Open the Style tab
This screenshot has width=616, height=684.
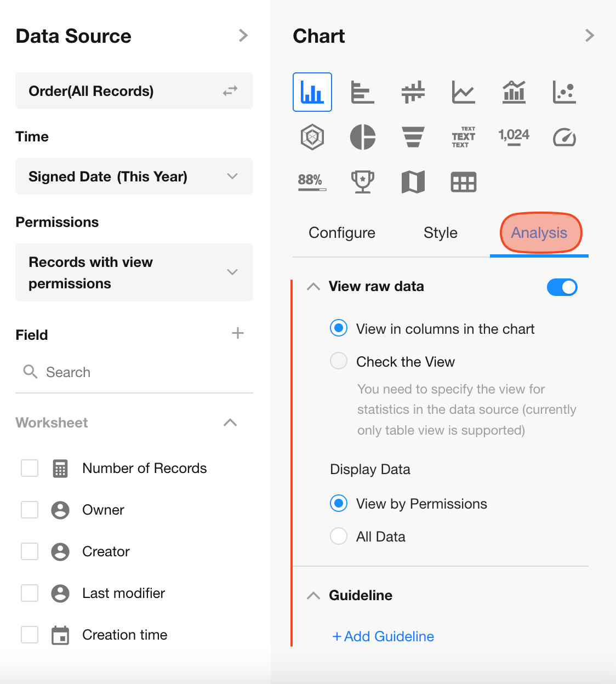click(x=440, y=233)
